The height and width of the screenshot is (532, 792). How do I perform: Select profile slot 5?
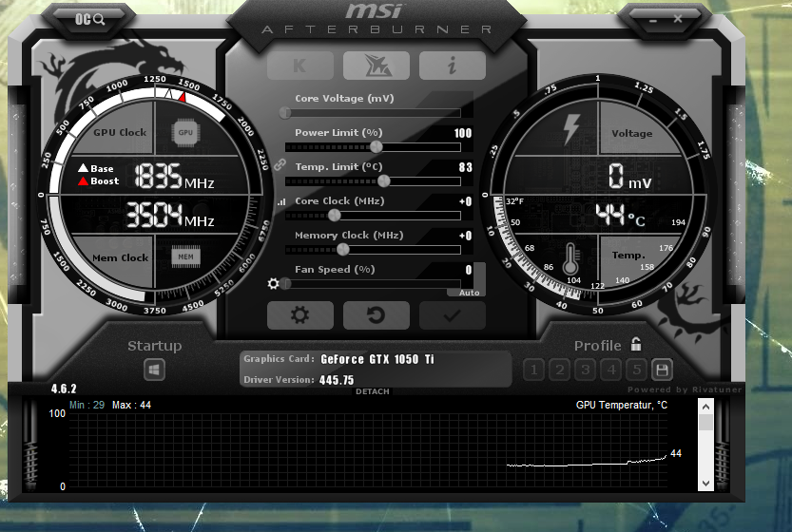click(636, 370)
